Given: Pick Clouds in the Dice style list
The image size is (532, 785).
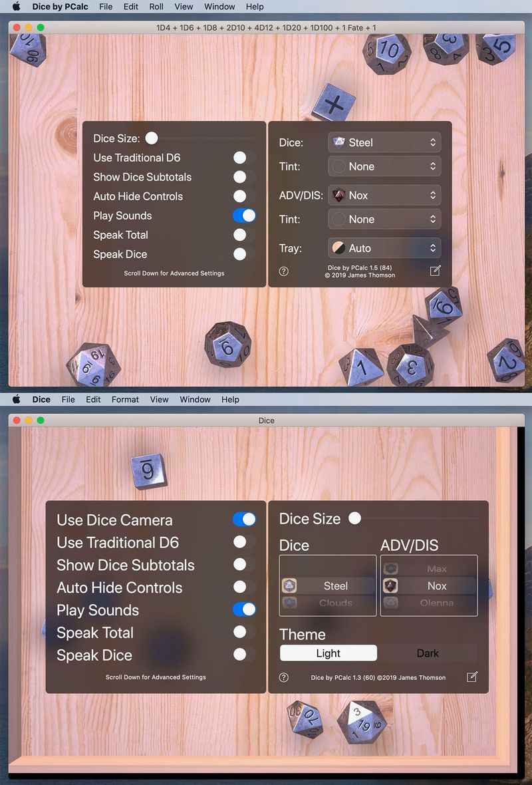Looking at the screenshot, I should [335, 603].
